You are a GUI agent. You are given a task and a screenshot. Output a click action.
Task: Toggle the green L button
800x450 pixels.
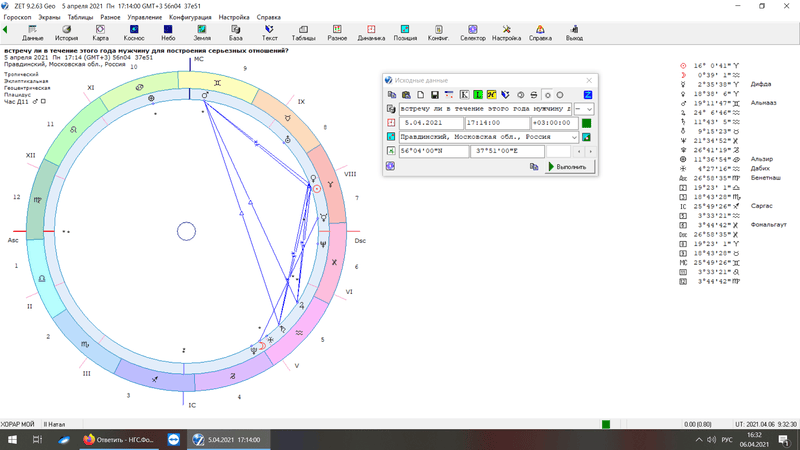coord(479,94)
